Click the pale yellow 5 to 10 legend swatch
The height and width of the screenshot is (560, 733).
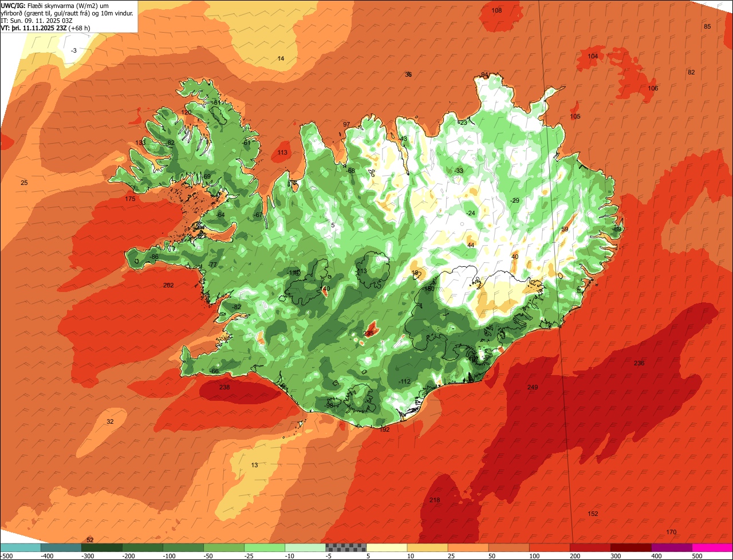point(387,547)
